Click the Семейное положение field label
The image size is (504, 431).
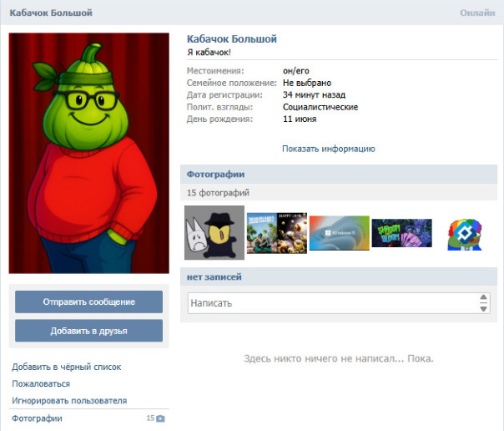pos(232,83)
